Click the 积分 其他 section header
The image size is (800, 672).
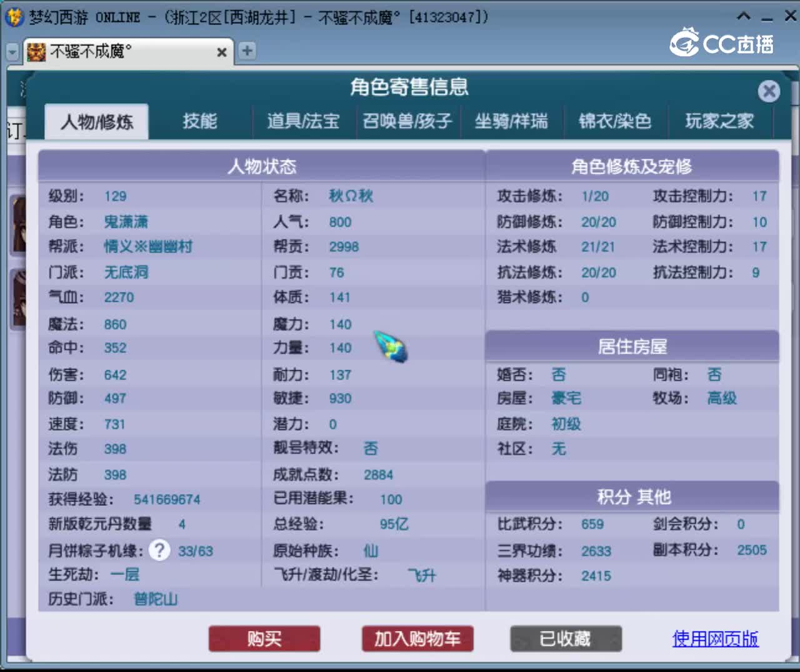coord(632,497)
